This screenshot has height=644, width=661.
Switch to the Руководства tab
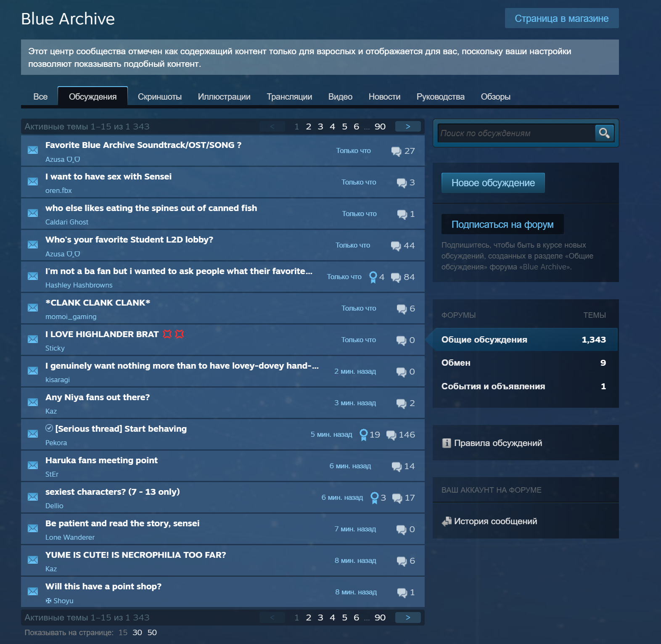coord(440,97)
